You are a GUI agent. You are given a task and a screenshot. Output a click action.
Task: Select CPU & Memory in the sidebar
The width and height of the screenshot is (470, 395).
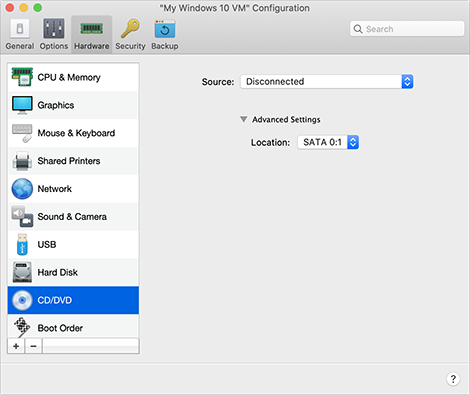tap(73, 77)
